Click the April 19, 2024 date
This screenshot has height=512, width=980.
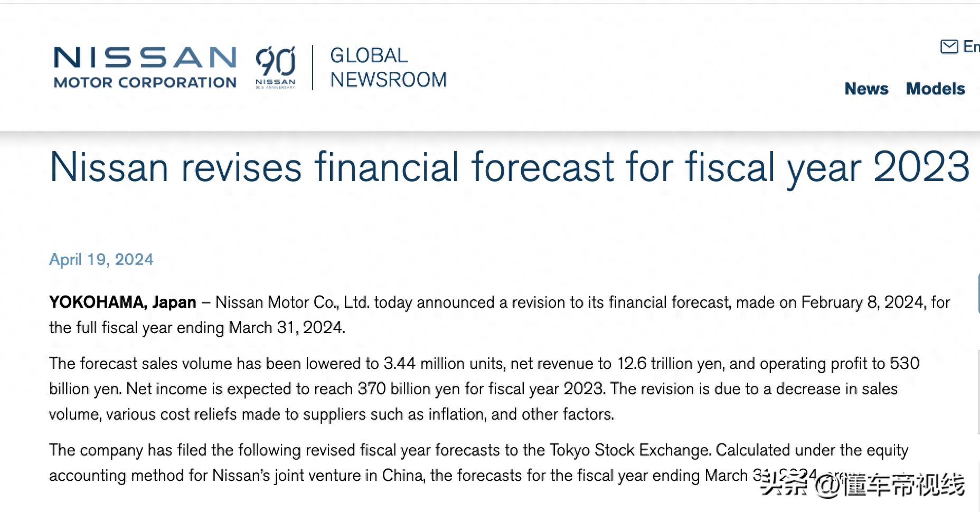click(101, 259)
